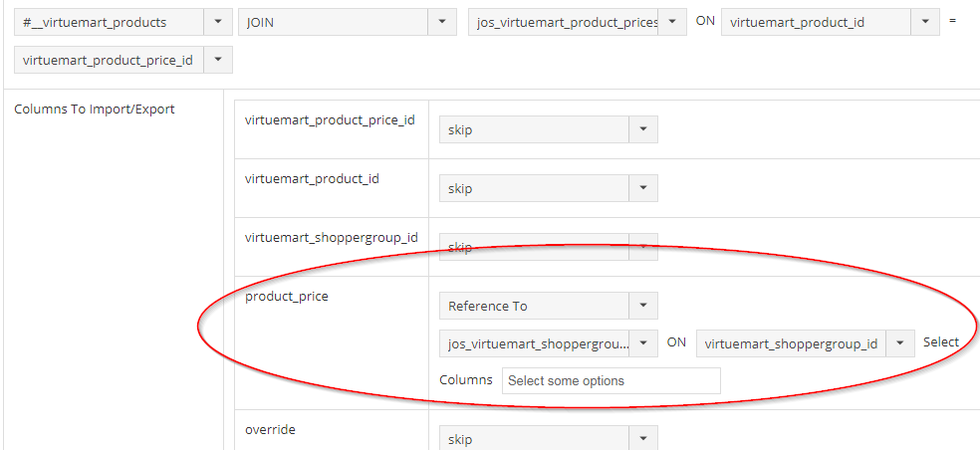Open the JOIN type dropdown
The width and height of the screenshot is (980, 450).
pos(348,23)
